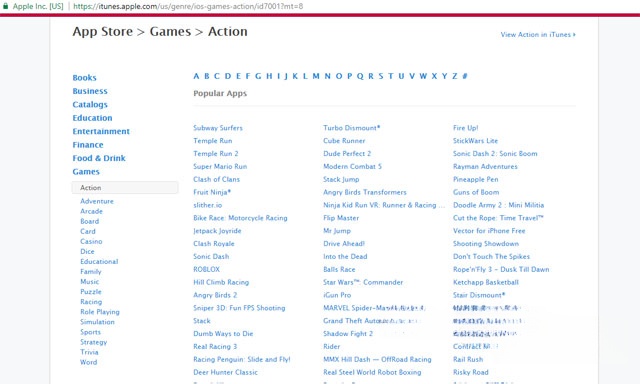
Task: Select the Simulation subcategory
Action: tap(97, 322)
